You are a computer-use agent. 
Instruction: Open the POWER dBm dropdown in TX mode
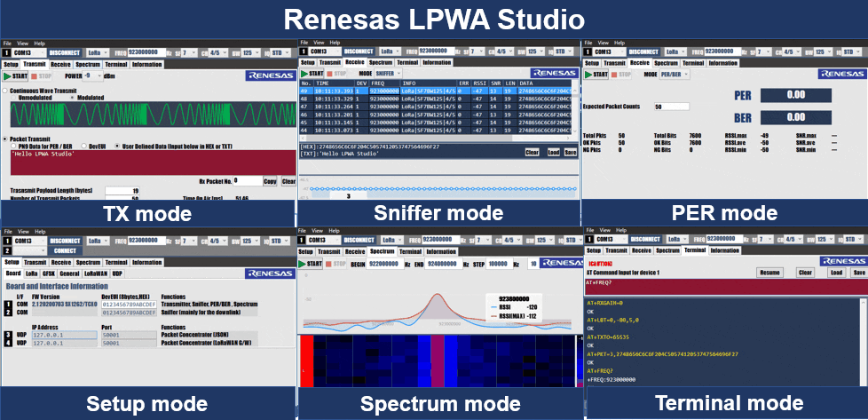tap(92, 75)
